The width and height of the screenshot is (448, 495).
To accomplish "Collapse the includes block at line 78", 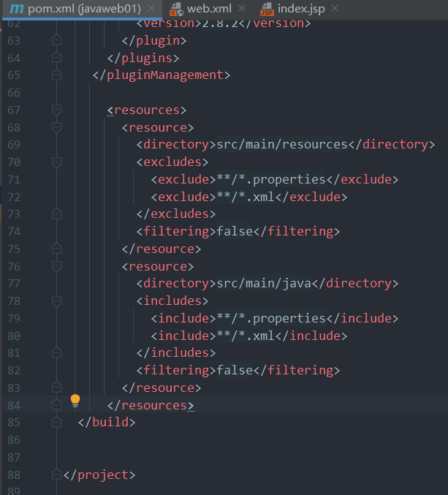I will click(56, 301).
